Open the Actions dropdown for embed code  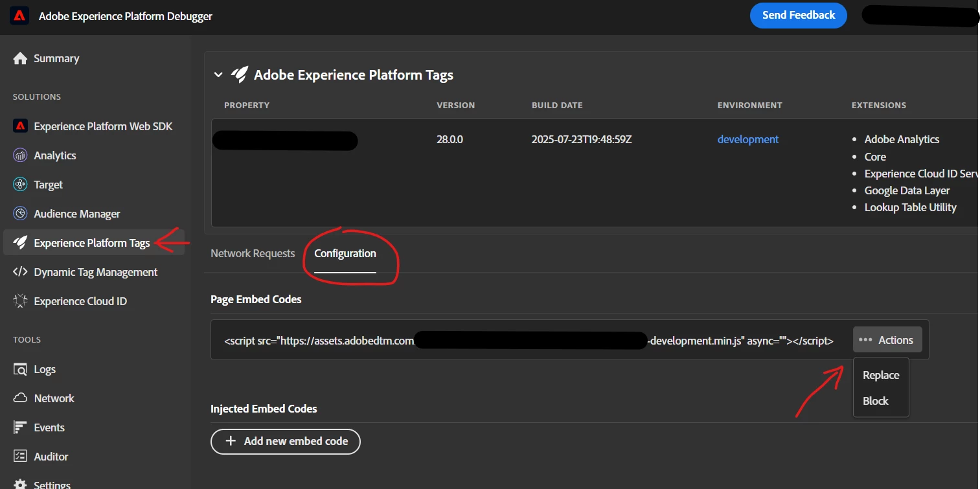[887, 340]
